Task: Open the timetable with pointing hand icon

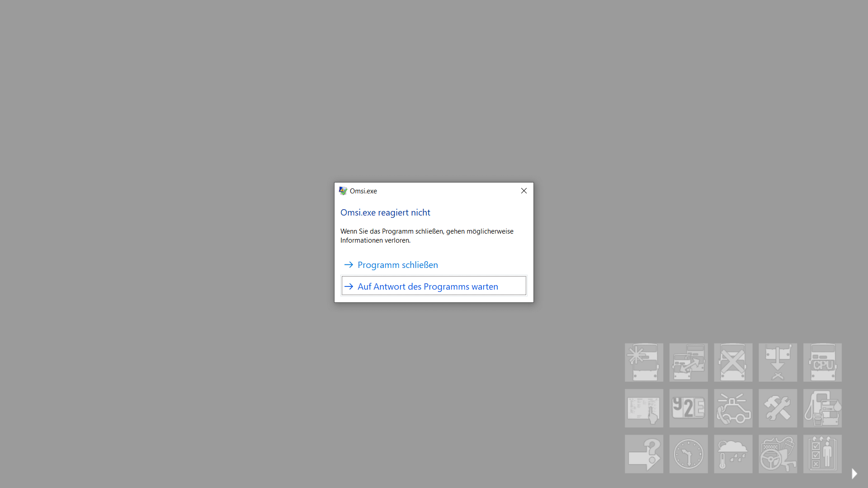Action: [x=644, y=408]
